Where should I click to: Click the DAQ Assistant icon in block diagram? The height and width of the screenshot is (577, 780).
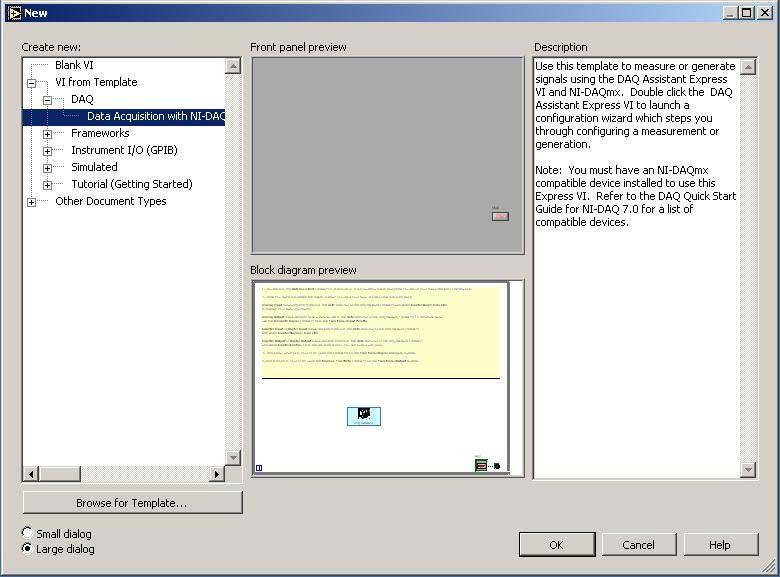[x=364, y=416]
